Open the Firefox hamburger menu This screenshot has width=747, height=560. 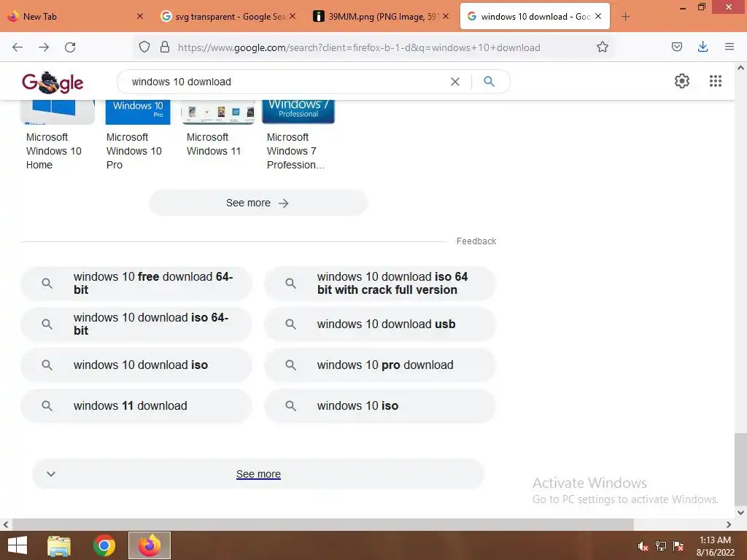pos(729,47)
